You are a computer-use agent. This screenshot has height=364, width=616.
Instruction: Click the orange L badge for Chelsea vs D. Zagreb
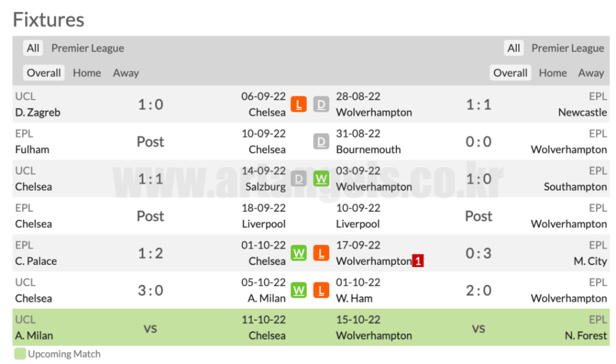click(298, 105)
